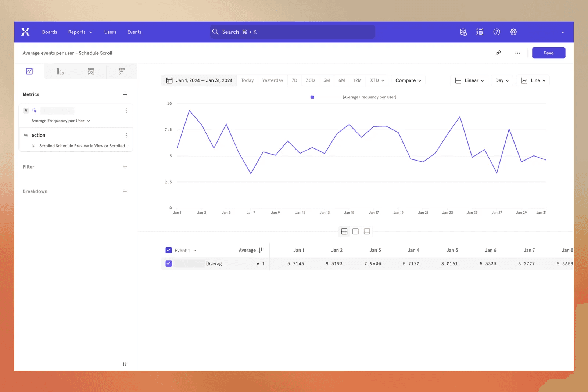Go to Boards in navigation

pos(50,32)
